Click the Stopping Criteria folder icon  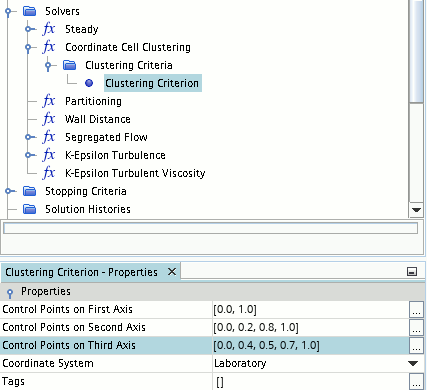30,191
